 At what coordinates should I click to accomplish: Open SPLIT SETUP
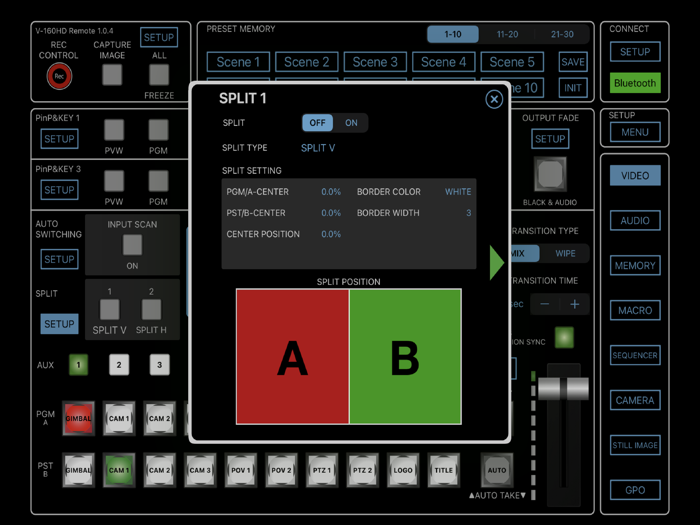59,324
